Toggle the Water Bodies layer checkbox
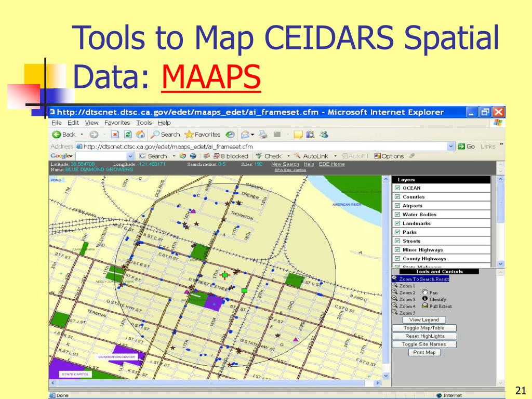This screenshot has width=532, height=399. click(397, 214)
